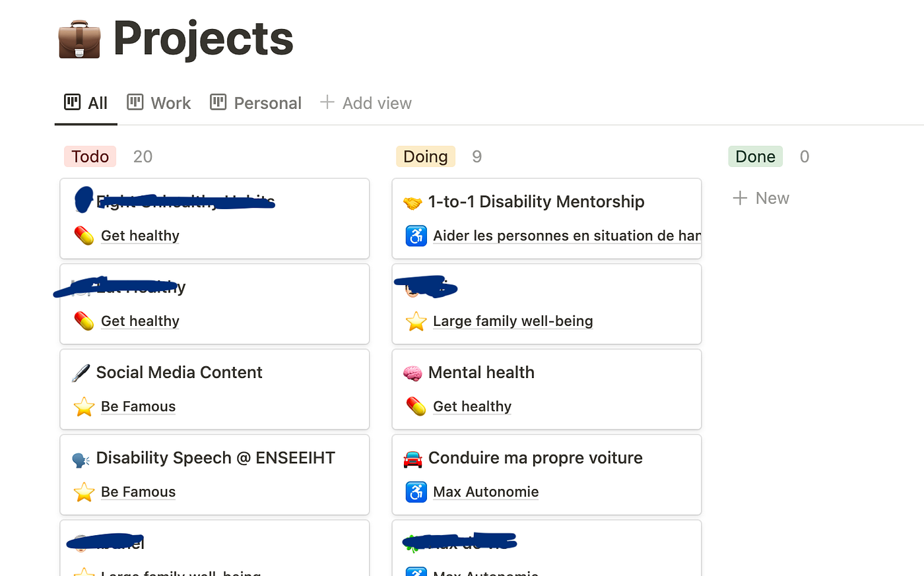Viewport: 924px width, 576px height.
Task: Click the wheelchair icon next to Max Autonomie
Action: 416,492
